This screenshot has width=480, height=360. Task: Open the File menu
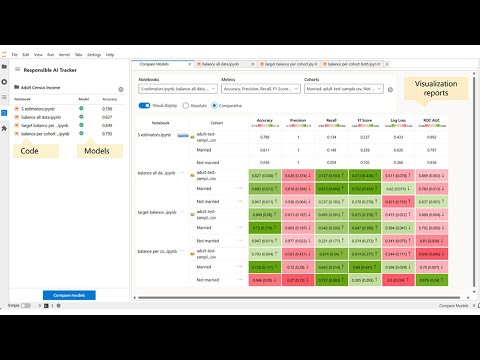click(x=15, y=55)
